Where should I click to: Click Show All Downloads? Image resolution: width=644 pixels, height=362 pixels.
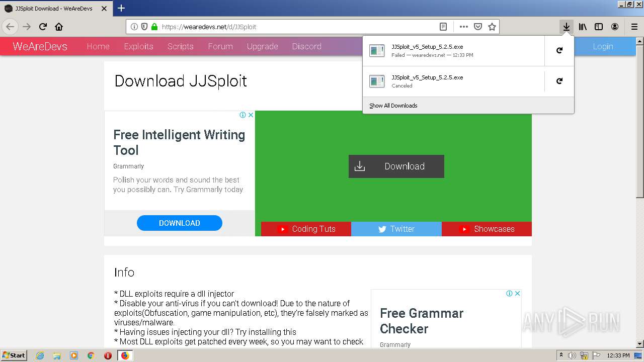(x=393, y=106)
